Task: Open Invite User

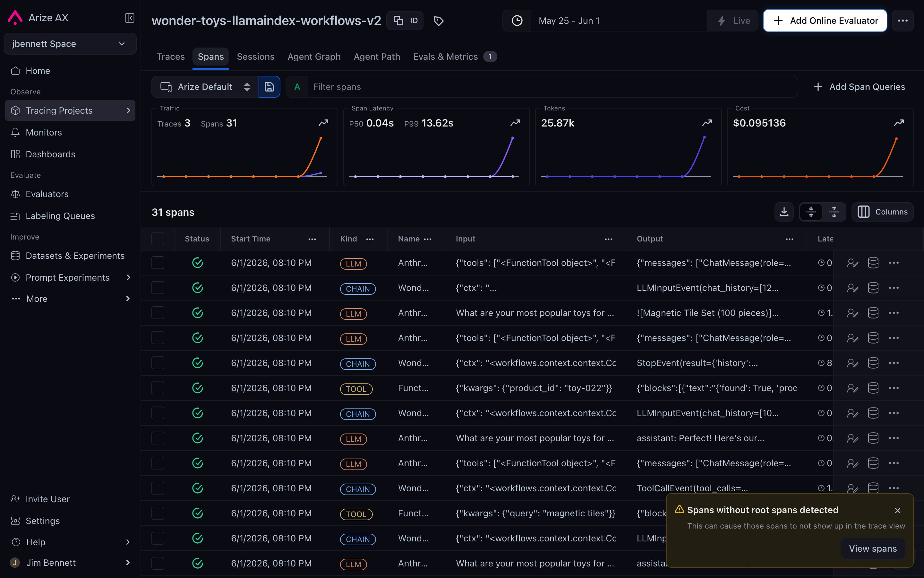Action: [70, 499]
